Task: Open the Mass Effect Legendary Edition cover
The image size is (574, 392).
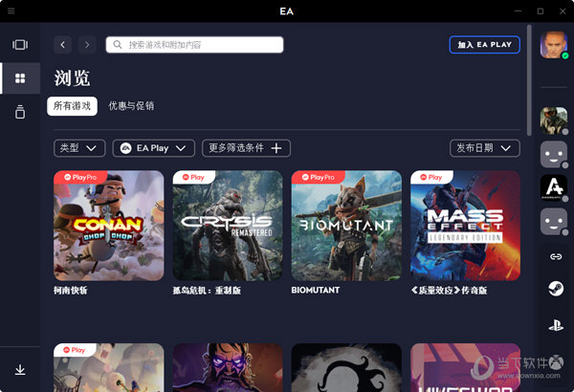Action: (466, 226)
